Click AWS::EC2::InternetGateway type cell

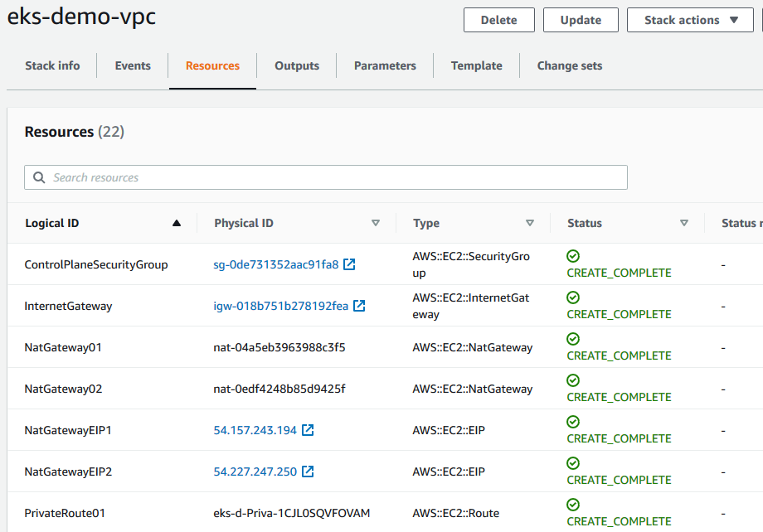470,306
